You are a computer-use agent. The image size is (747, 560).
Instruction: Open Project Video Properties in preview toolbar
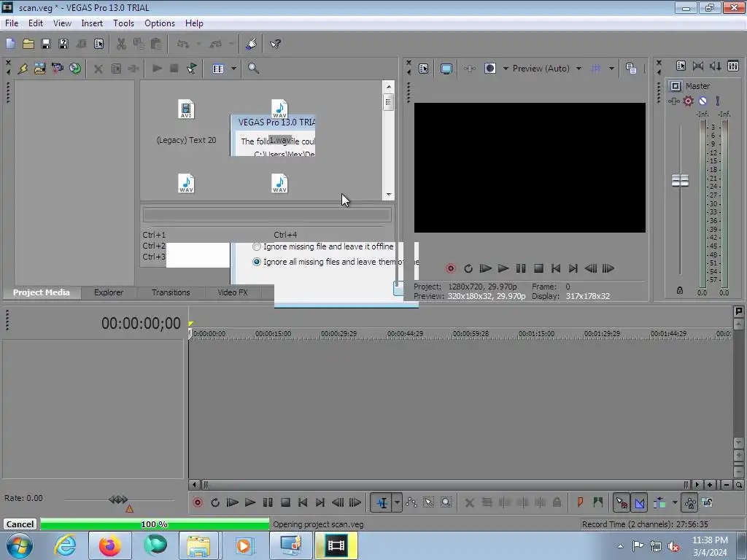[424, 69]
